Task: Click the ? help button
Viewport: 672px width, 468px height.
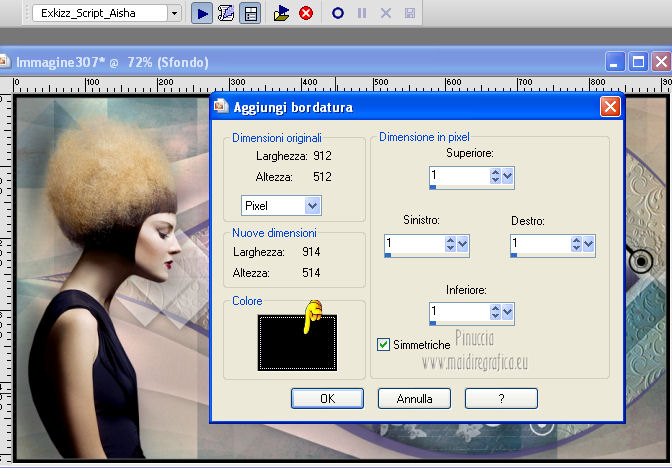Action: click(501, 399)
